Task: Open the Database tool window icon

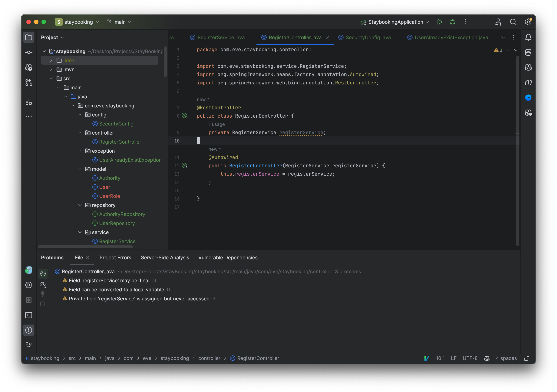Action: click(x=529, y=53)
